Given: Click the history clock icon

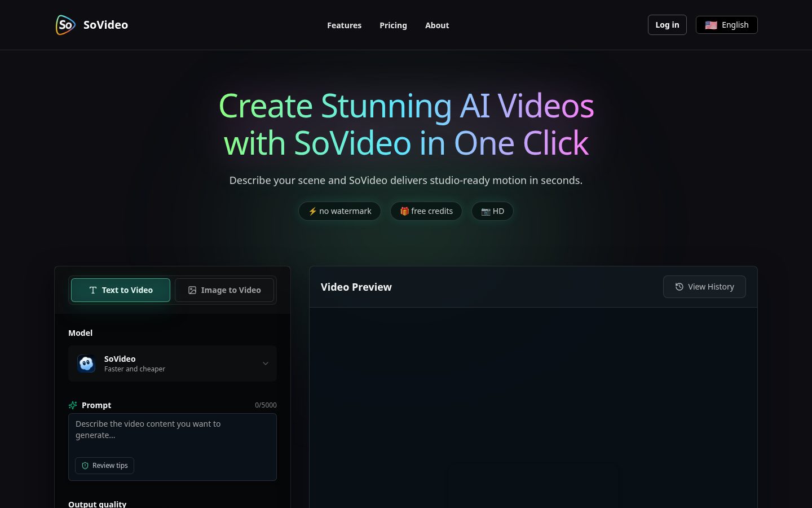Looking at the screenshot, I should (679, 287).
